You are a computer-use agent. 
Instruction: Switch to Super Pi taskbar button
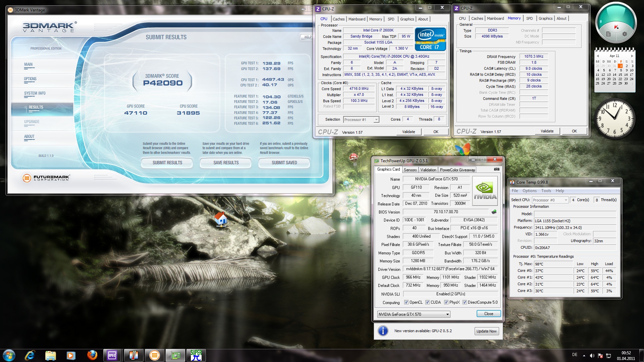tap(196, 355)
